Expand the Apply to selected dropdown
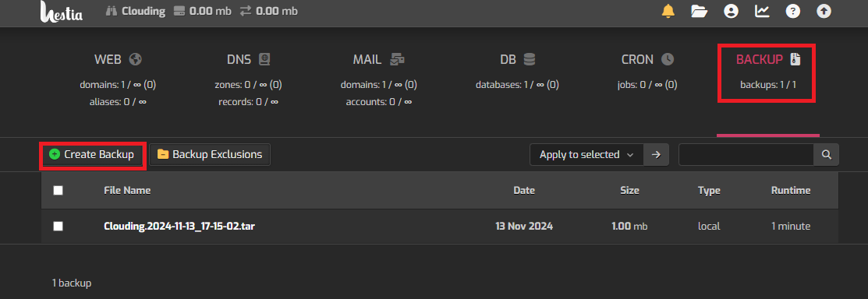 coord(586,155)
